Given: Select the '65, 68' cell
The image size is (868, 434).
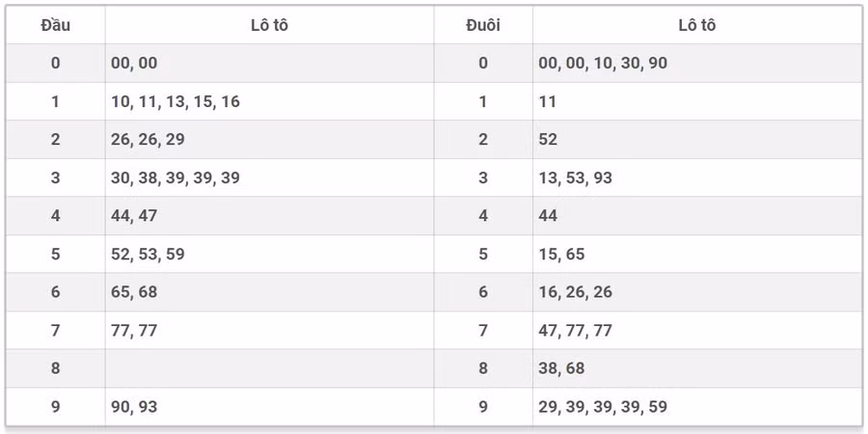Looking at the screenshot, I should [x=134, y=292].
